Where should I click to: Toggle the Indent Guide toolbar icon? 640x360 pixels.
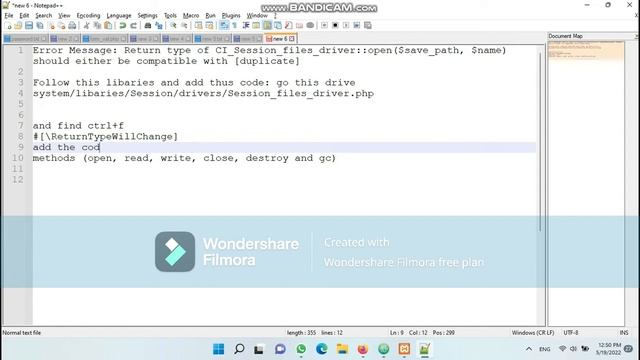point(246,26)
